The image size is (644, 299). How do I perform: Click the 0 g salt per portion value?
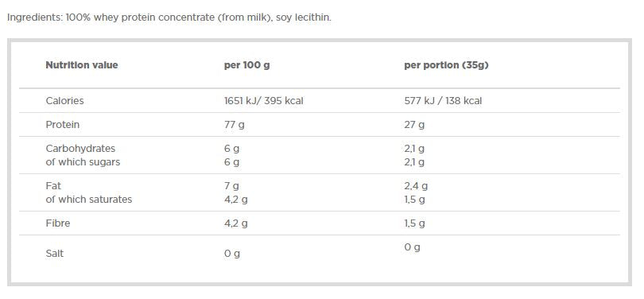pyautogui.click(x=413, y=247)
